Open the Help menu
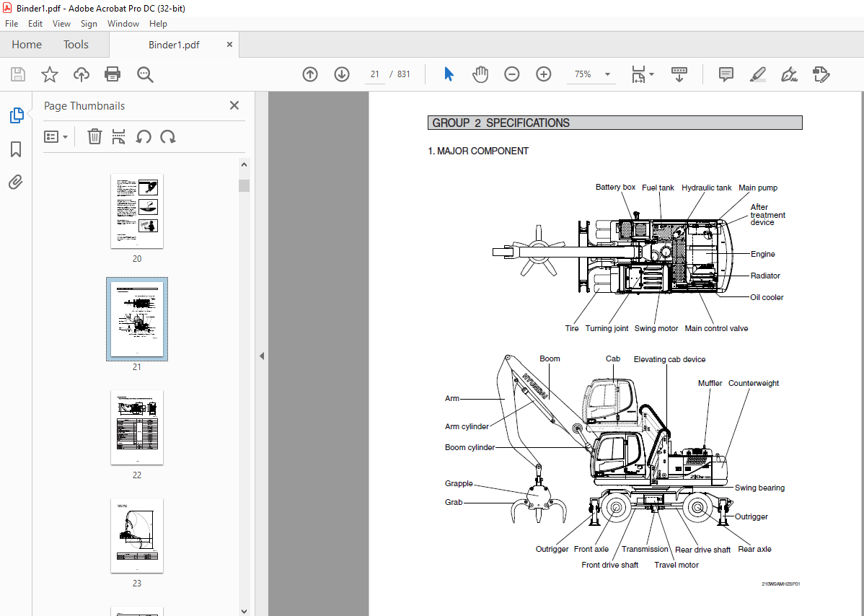 click(158, 24)
